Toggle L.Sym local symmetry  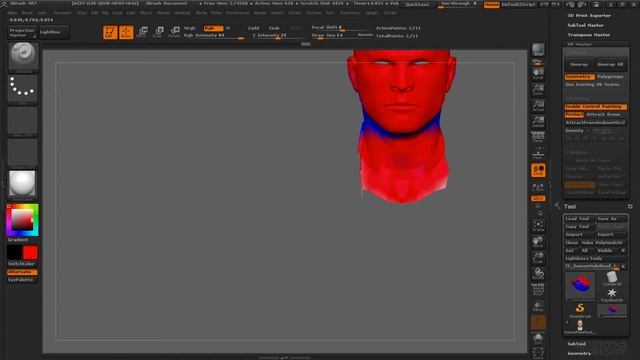(x=538, y=187)
